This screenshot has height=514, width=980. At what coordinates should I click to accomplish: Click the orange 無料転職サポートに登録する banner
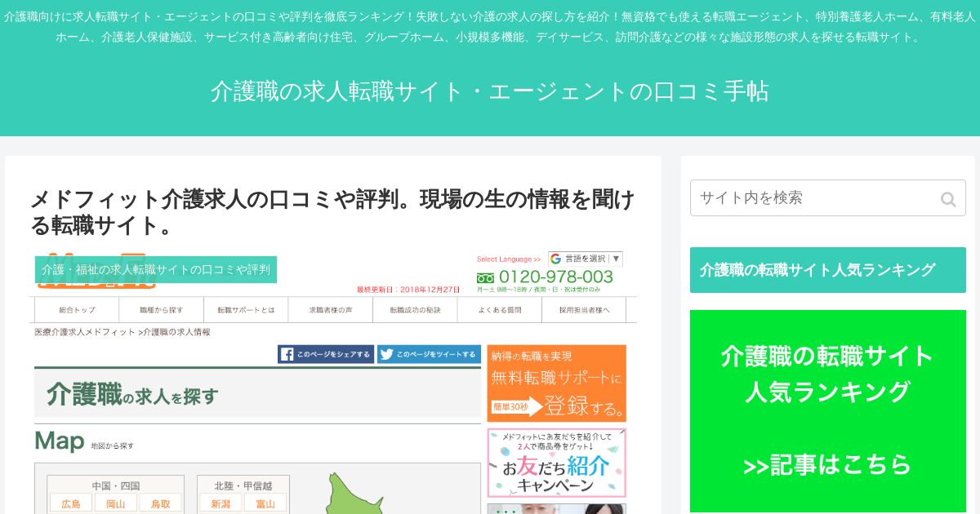[557, 383]
